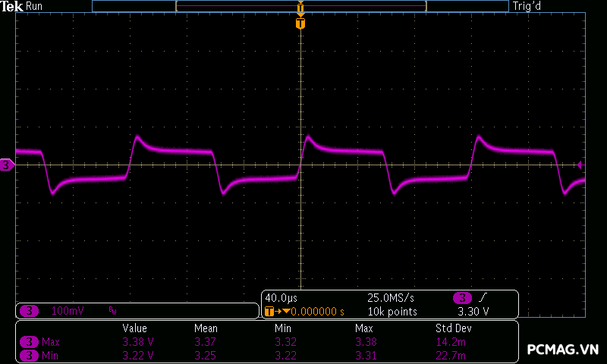607x364 pixels.
Task: Click the rising edge trigger slope icon
Action: coord(483,297)
